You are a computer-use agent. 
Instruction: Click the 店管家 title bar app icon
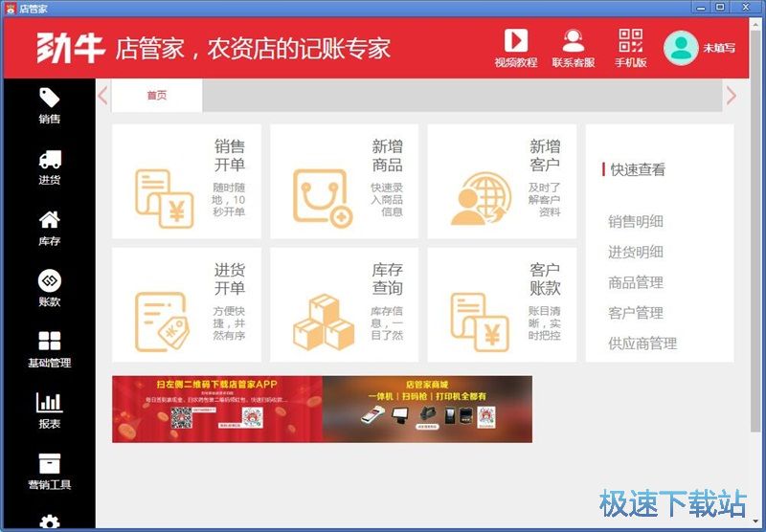tap(11, 8)
